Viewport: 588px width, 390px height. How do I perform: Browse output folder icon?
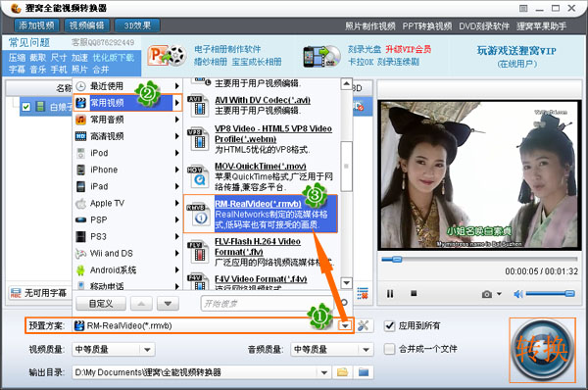(342, 372)
